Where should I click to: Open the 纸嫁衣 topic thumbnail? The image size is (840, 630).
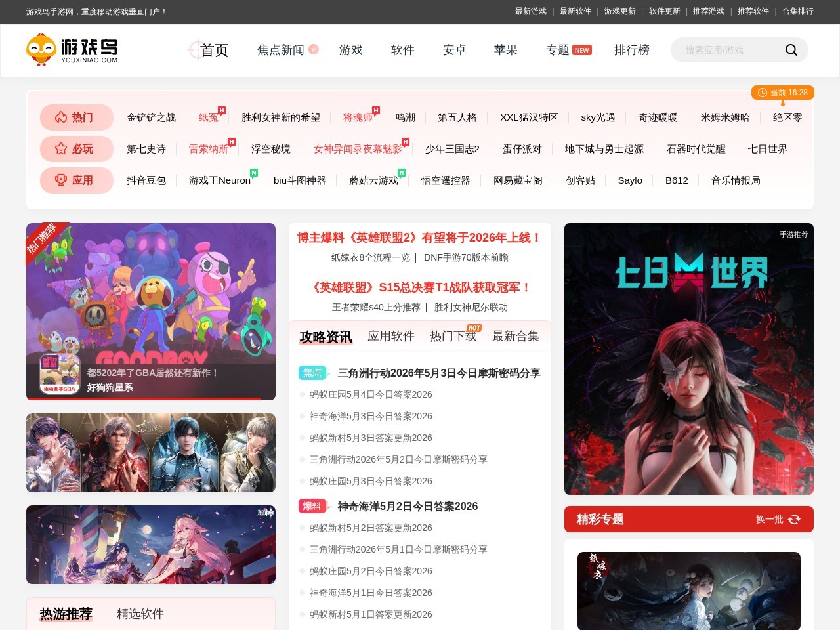coord(689,591)
